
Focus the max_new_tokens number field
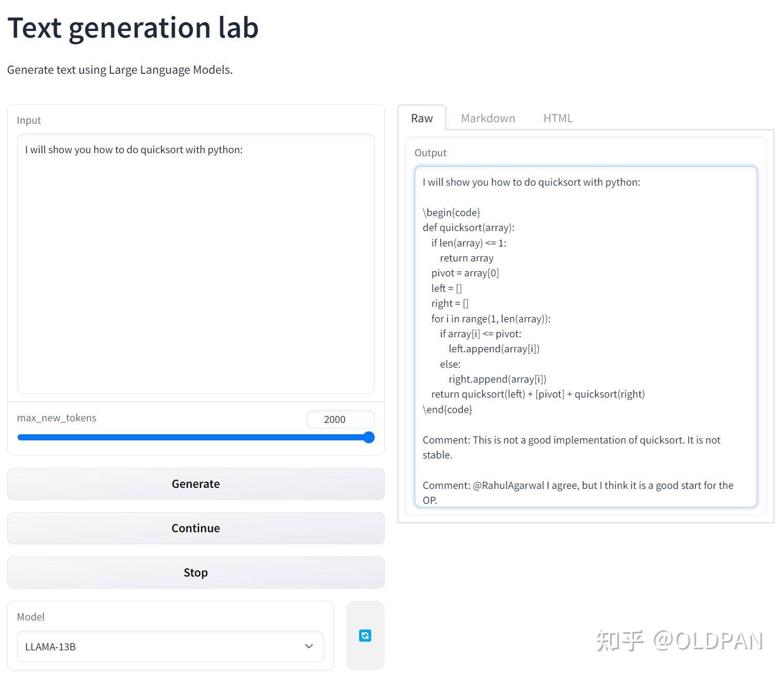point(340,419)
